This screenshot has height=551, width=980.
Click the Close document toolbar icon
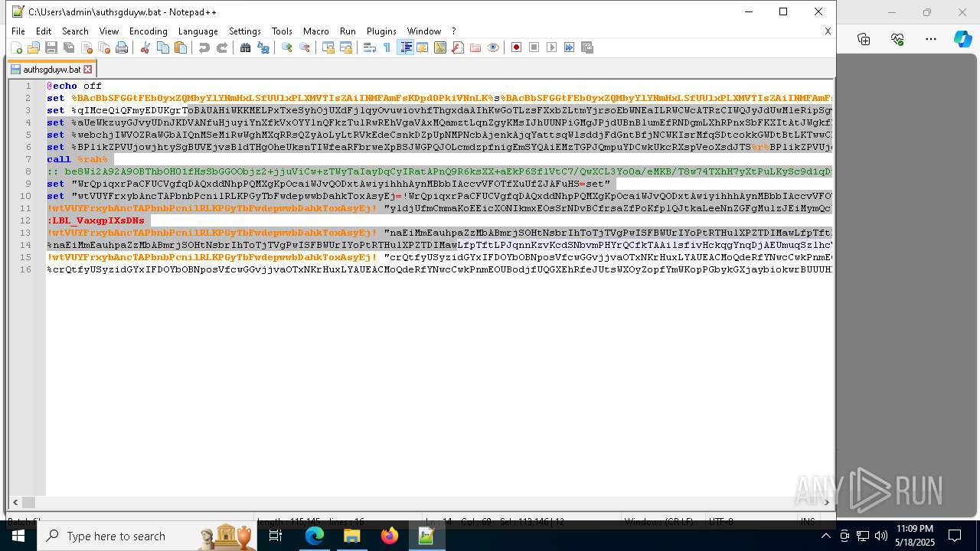pyautogui.click(x=87, y=47)
